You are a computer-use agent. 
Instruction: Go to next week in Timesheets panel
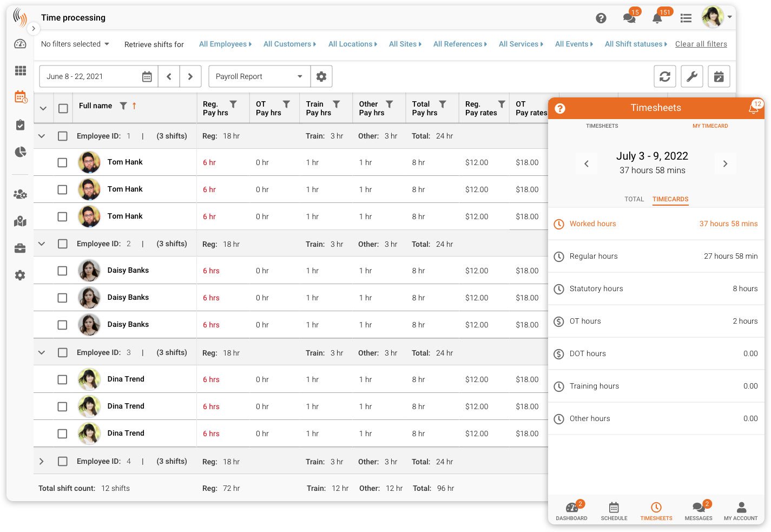pos(726,163)
